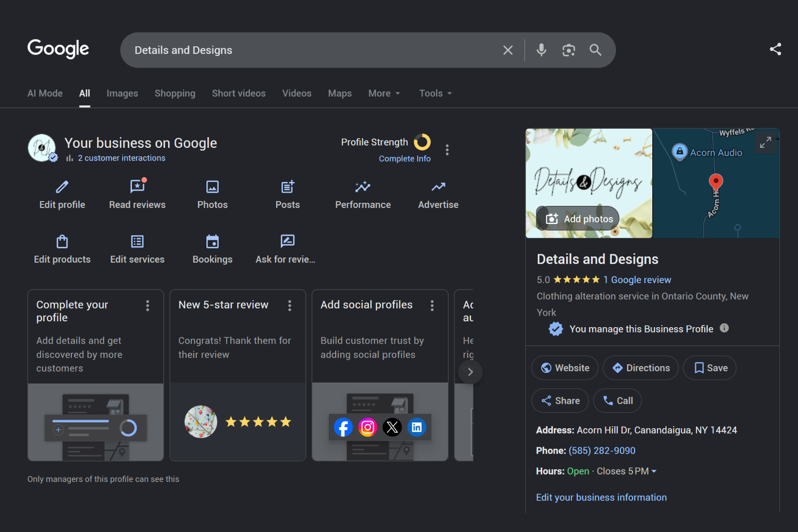
Task: Open Bookings calendar icon
Action: 212,242
